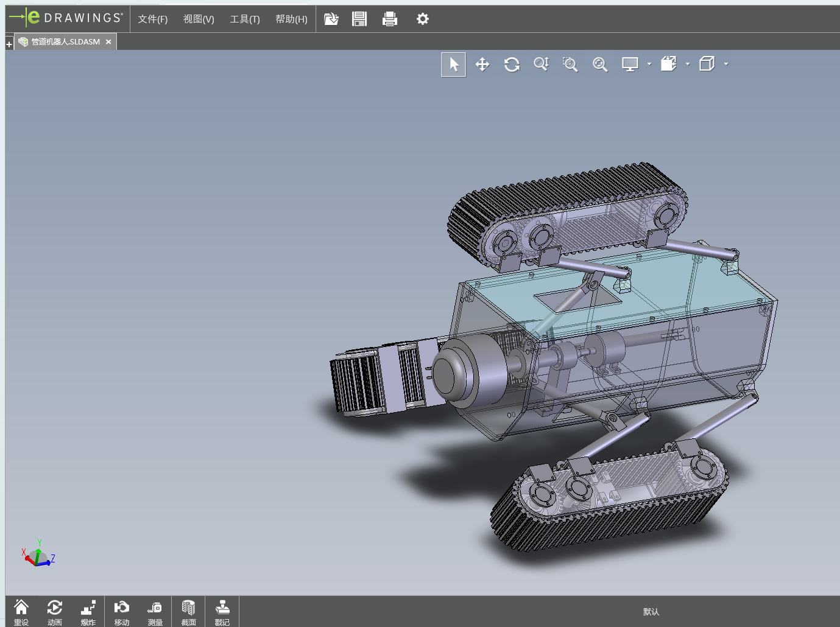This screenshot has width=840, height=627.
Task: Click the print icon in top toolbar
Action: point(390,19)
